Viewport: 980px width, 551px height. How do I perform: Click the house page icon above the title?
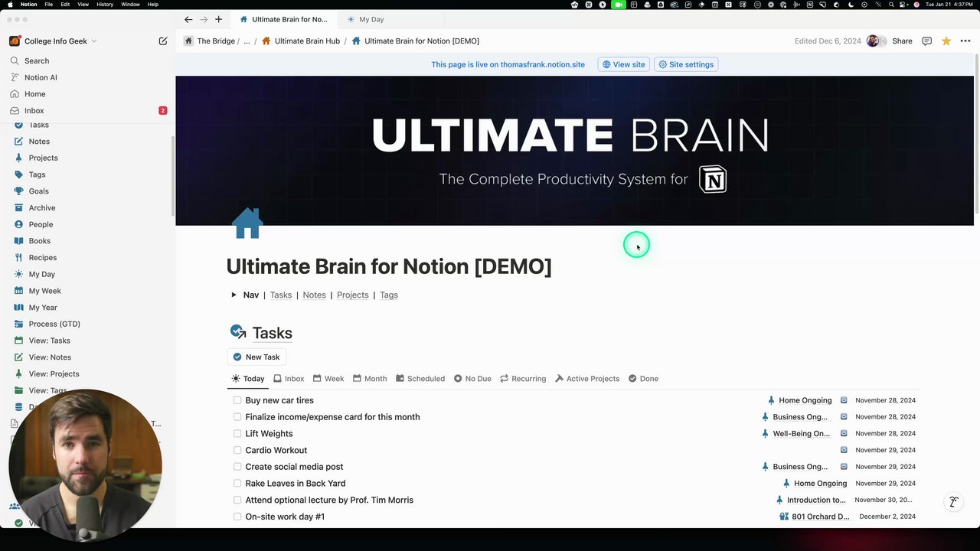(x=247, y=223)
